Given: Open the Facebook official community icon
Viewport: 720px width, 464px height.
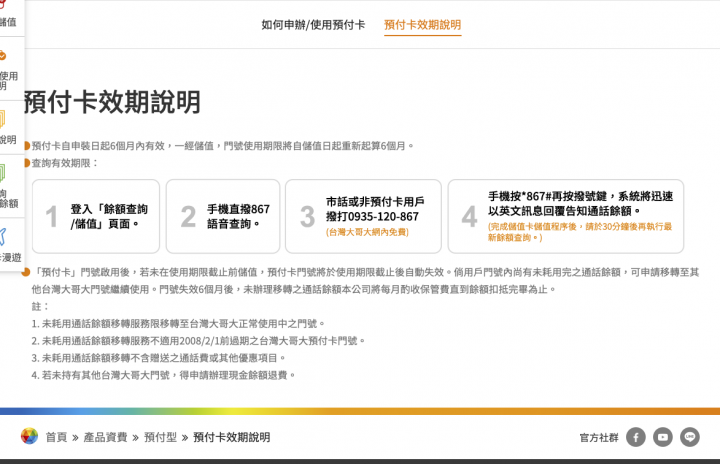Looking at the screenshot, I should point(636,437).
